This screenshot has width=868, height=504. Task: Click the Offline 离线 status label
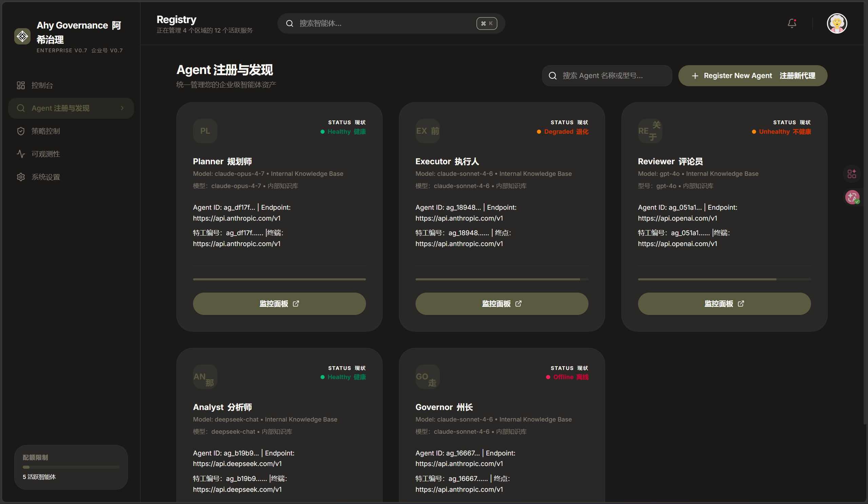point(571,377)
